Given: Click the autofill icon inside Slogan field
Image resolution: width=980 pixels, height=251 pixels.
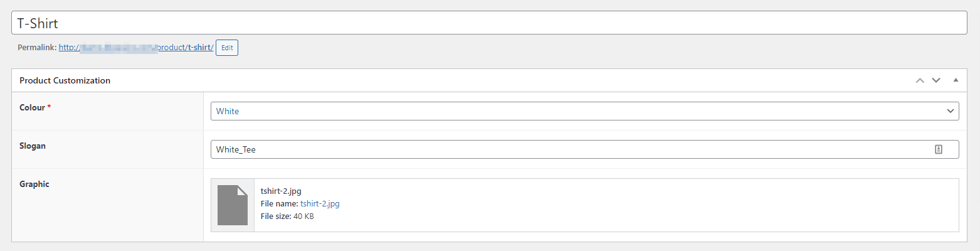Looking at the screenshot, I should (x=939, y=149).
